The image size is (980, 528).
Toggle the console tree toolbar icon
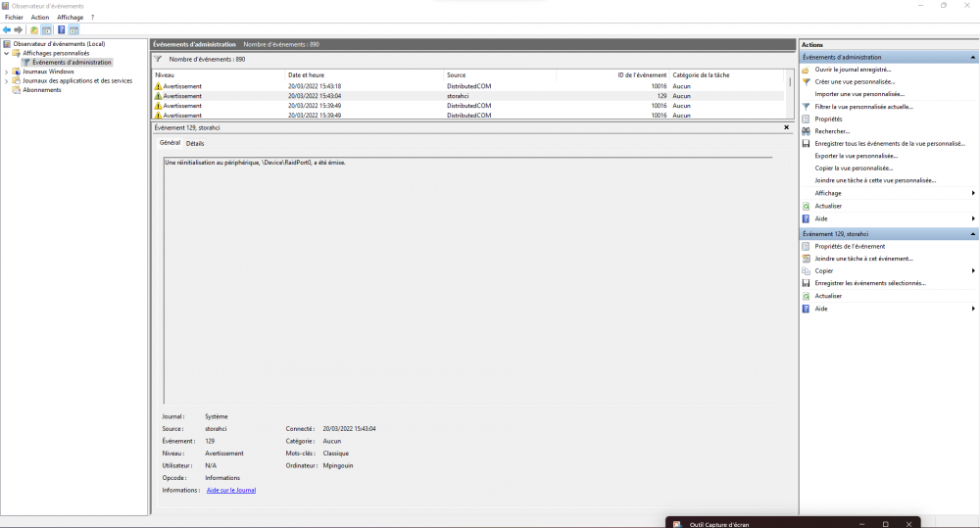tap(46, 30)
